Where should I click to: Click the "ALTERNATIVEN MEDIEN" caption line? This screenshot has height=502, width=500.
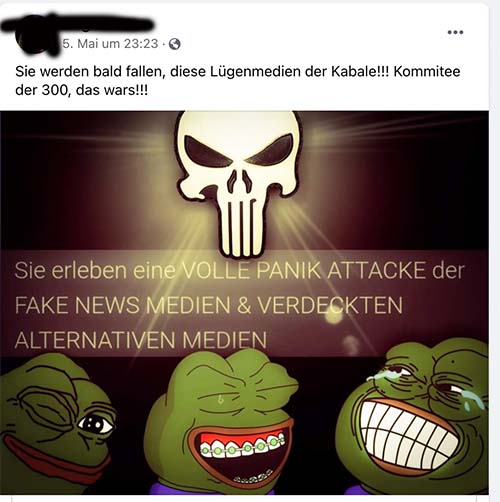click(x=141, y=340)
